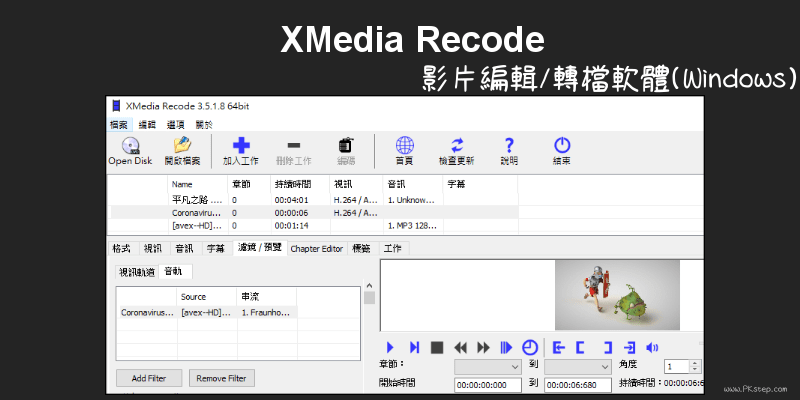Switch to the 標籤 tab
The image size is (800, 400).
pos(362,249)
